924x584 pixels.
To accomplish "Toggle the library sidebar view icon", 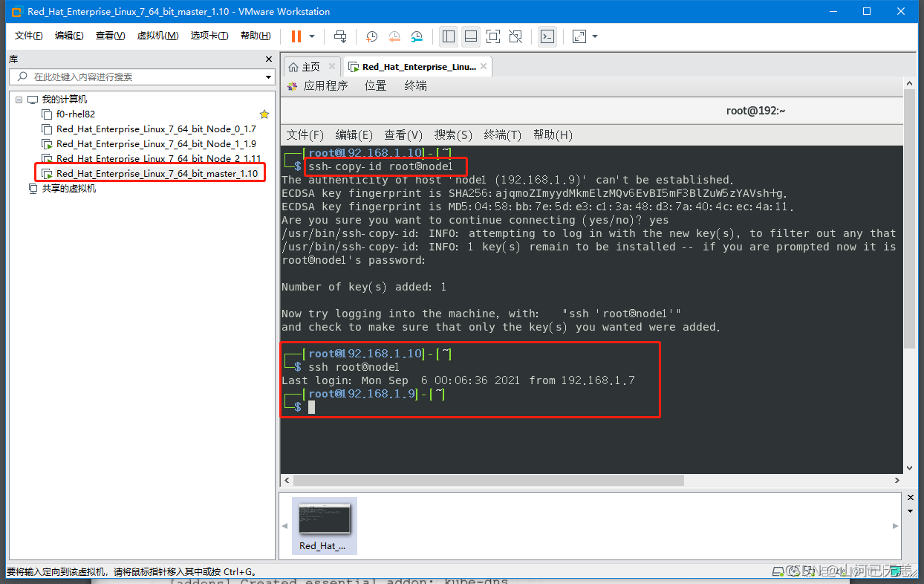I will point(448,36).
